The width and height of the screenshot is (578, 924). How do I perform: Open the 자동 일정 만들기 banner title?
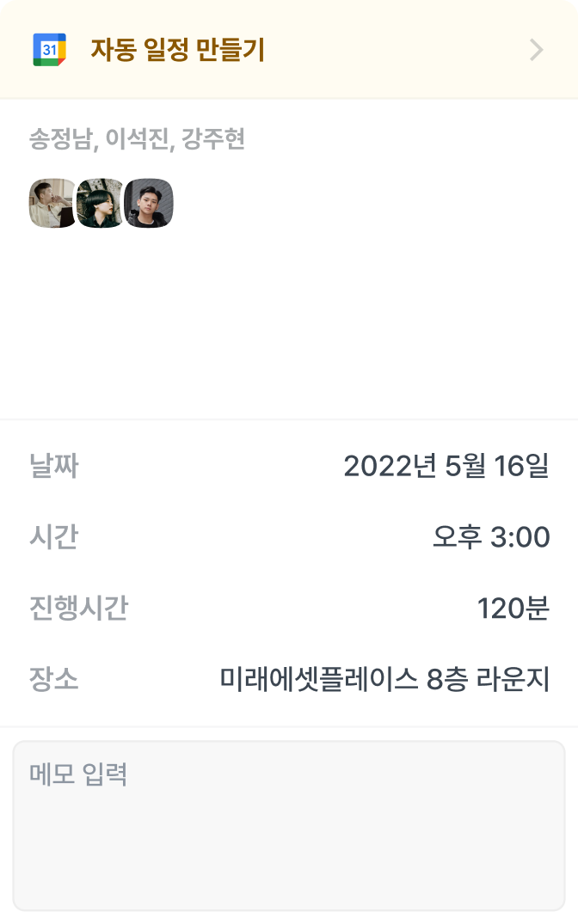click(x=177, y=51)
